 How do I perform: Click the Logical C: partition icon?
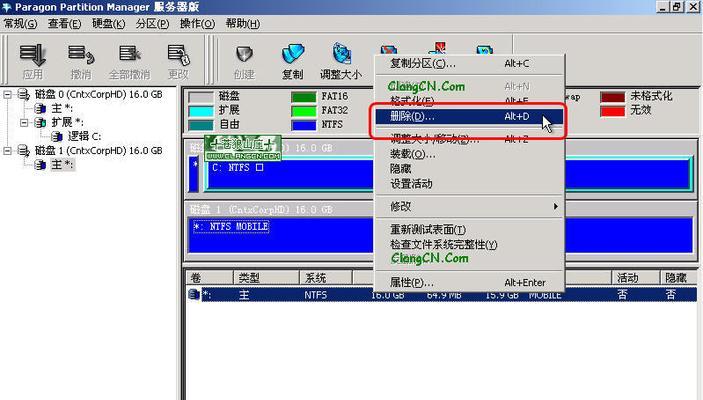click(x=57, y=136)
